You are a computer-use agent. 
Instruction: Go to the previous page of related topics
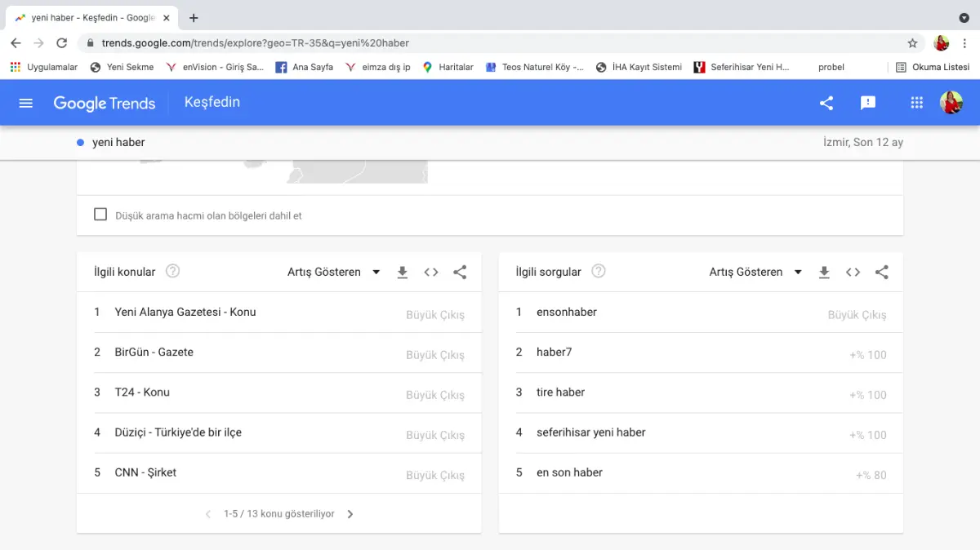coord(207,514)
